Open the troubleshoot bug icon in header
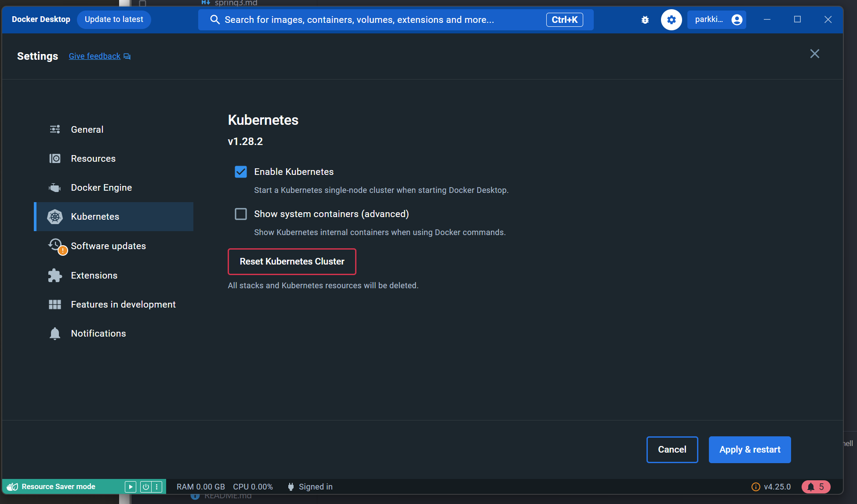857x504 pixels. (x=645, y=20)
